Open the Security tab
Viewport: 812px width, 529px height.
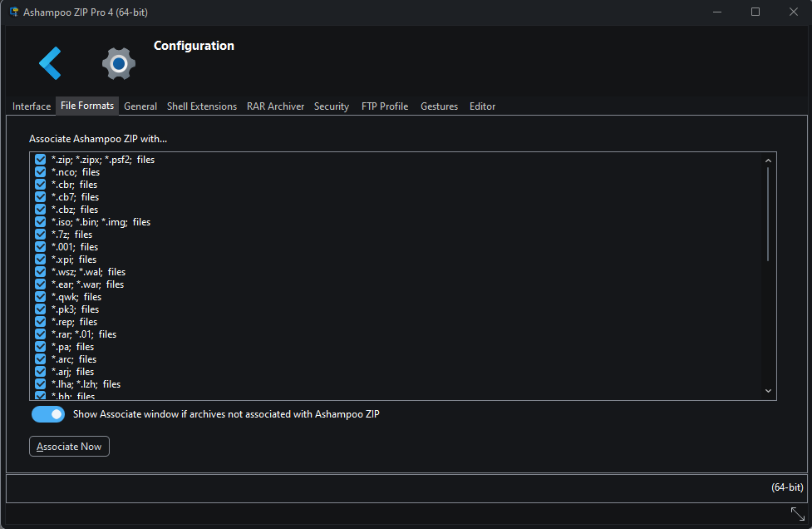tap(332, 106)
